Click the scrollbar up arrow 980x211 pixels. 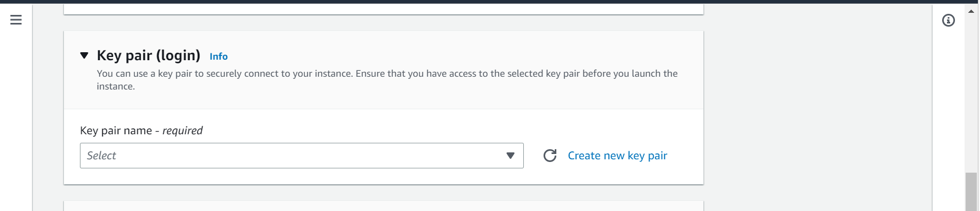[x=971, y=11]
